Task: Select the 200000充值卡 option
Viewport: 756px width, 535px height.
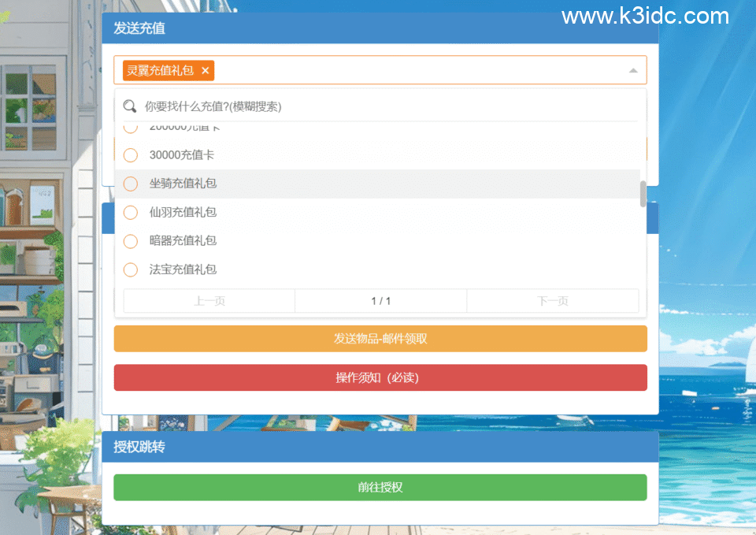Action: (x=131, y=128)
